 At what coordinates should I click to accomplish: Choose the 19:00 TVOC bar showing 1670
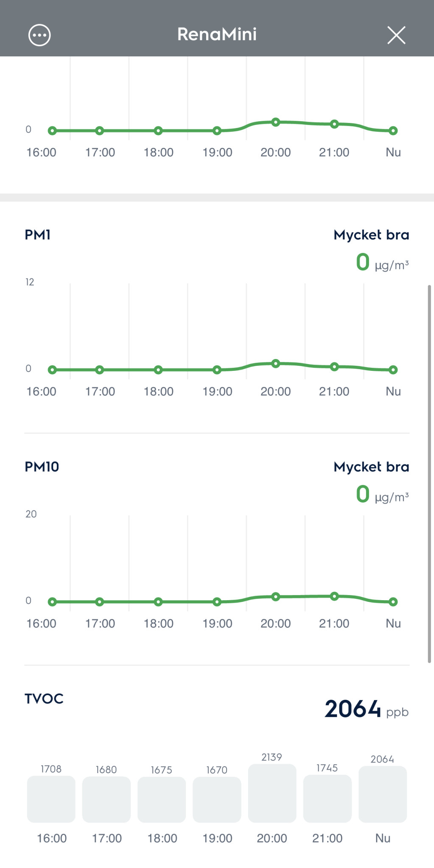pyautogui.click(x=217, y=799)
